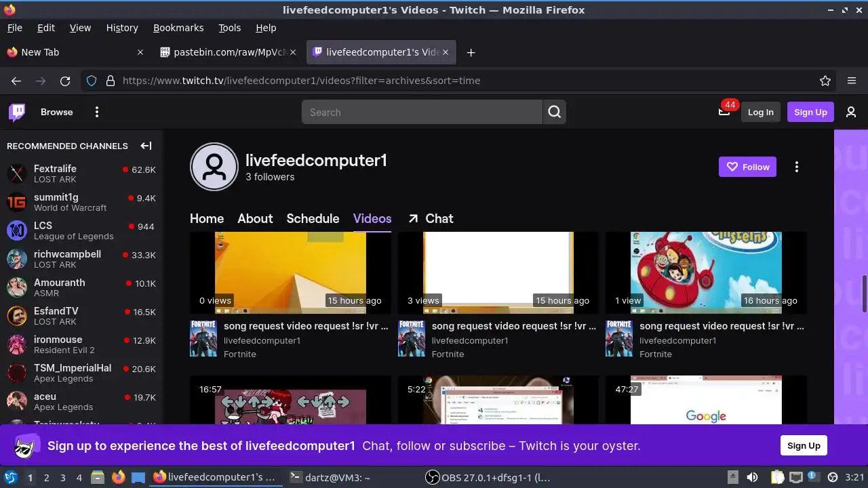
Task: Open the Help menu
Action: pyautogui.click(x=266, y=28)
